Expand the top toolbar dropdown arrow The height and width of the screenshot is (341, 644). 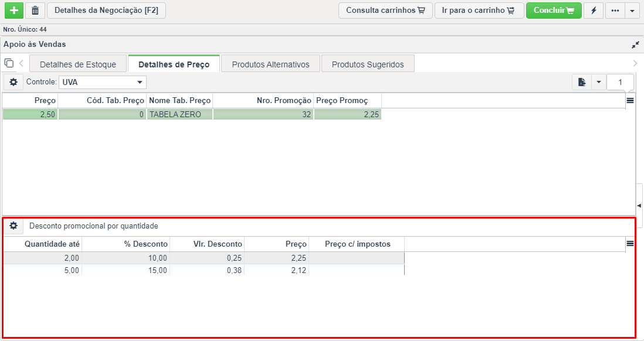632,11
